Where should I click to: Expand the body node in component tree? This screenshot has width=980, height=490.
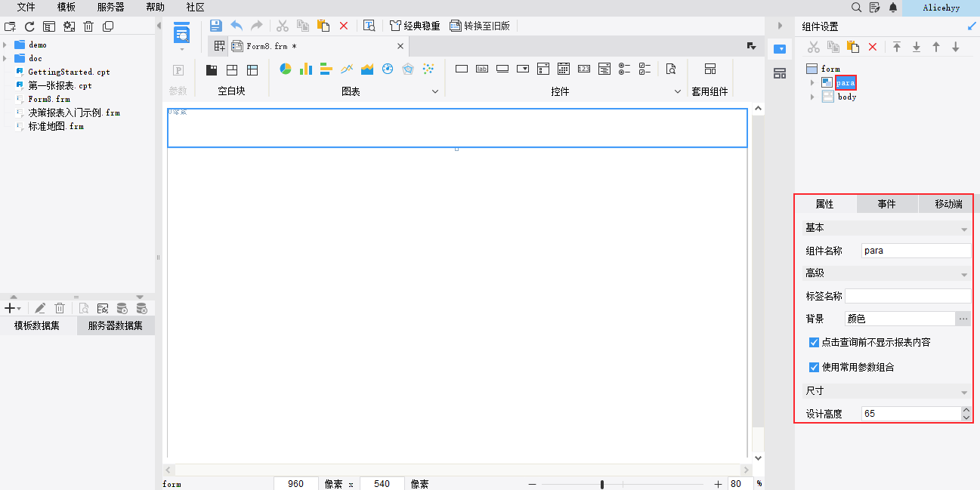point(812,97)
